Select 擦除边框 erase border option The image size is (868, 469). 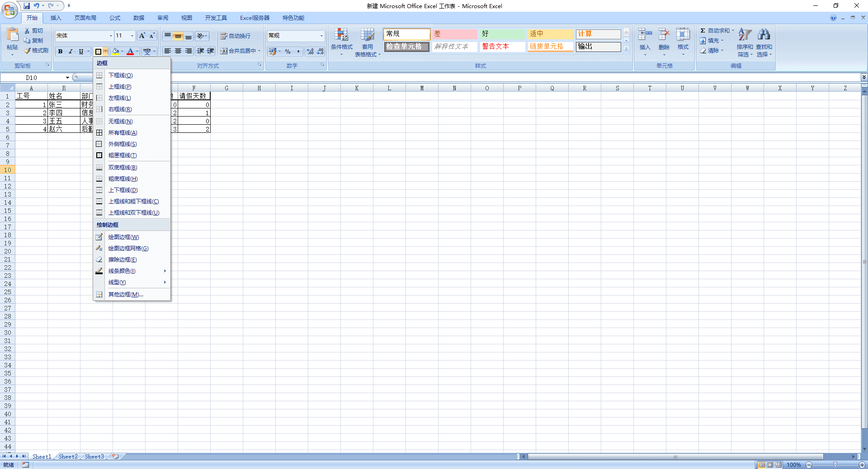pyautogui.click(x=132, y=260)
